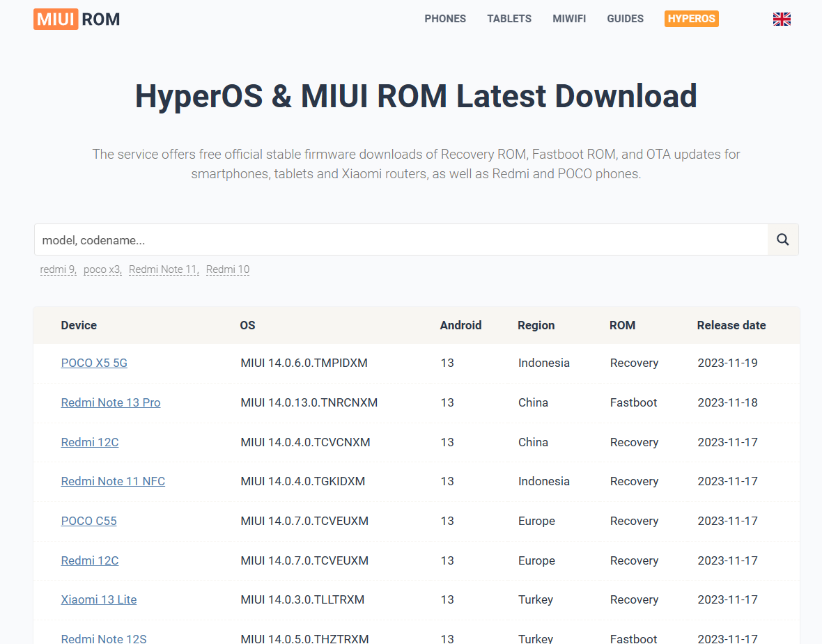
Task: Open the POCO C55 device page
Action: 88,521
